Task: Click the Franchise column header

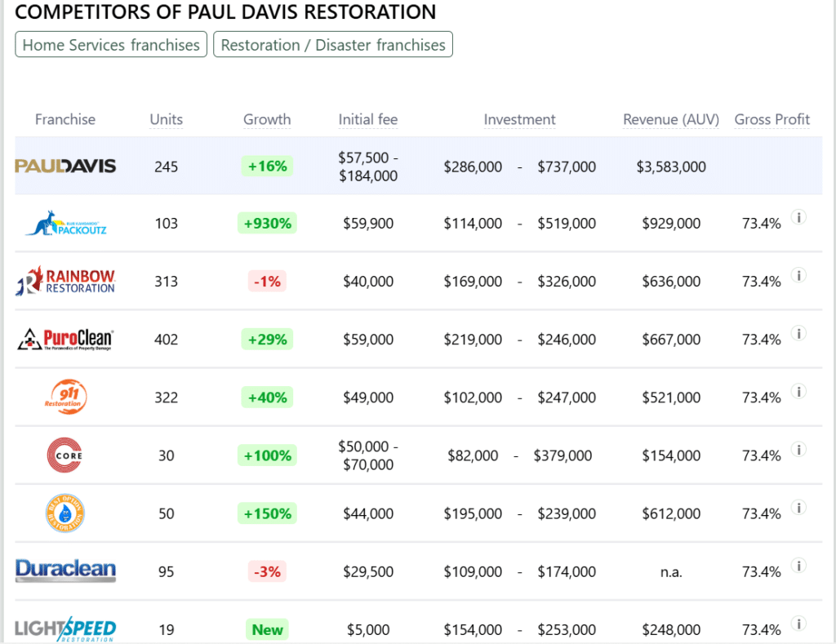Action: (65, 119)
